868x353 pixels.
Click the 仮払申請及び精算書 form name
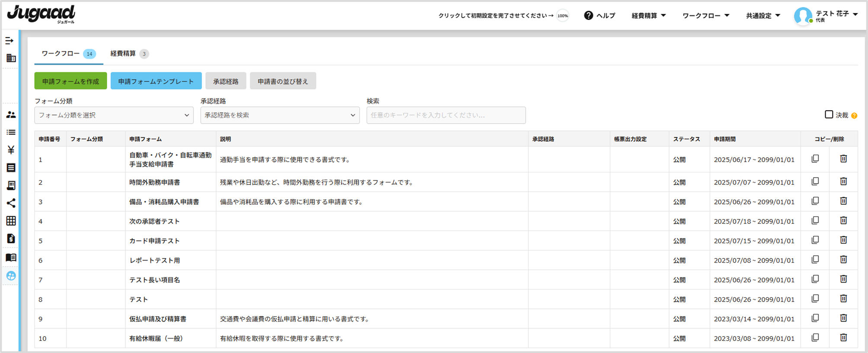[x=158, y=319]
